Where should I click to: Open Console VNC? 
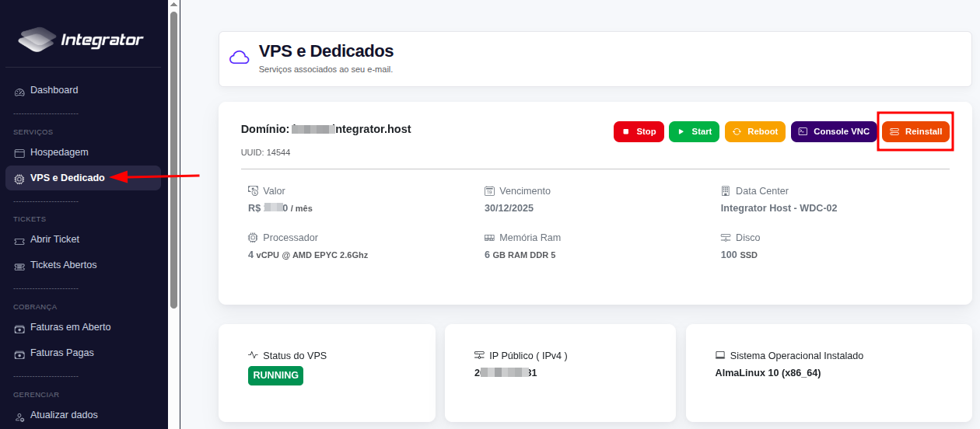coord(834,132)
